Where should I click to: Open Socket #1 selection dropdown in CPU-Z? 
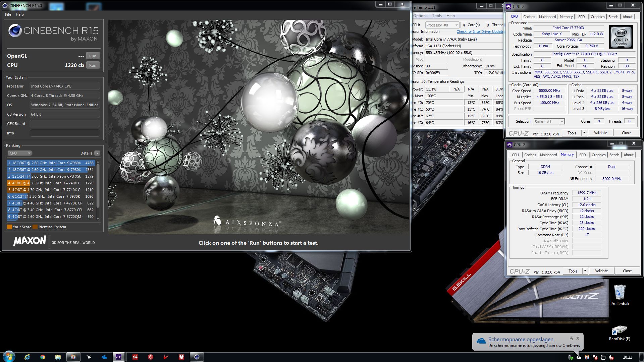pyautogui.click(x=549, y=122)
